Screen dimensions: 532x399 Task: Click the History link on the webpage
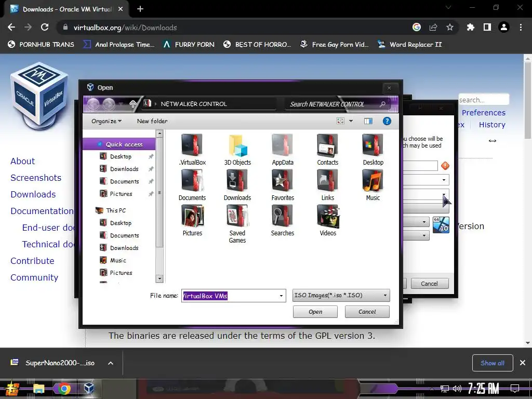492,125
